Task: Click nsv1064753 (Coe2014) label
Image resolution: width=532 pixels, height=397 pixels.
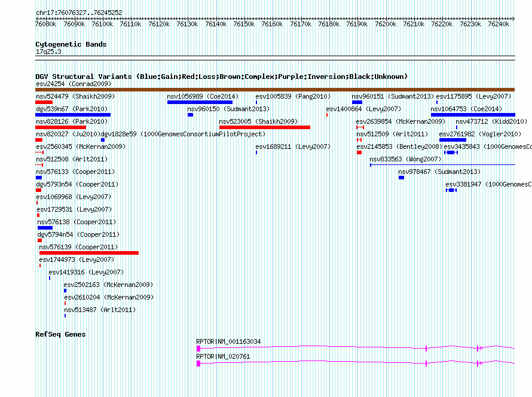Action: tap(466, 109)
